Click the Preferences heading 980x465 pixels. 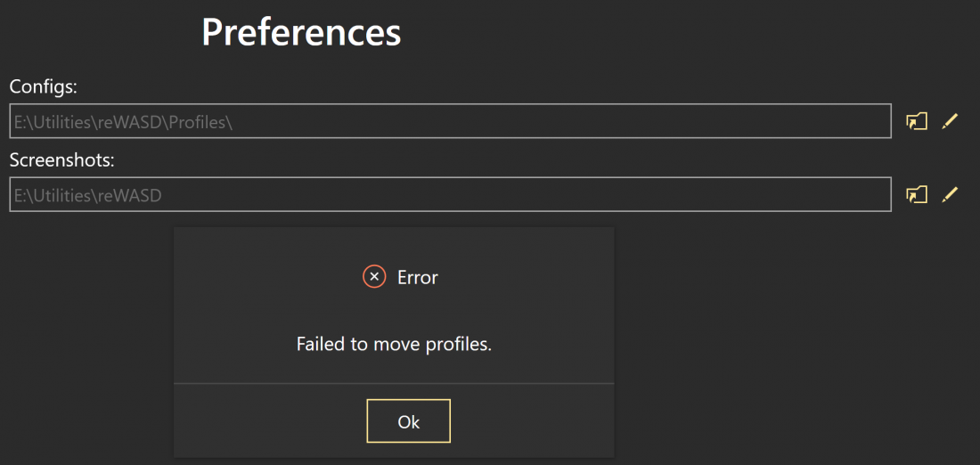pos(301,33)
